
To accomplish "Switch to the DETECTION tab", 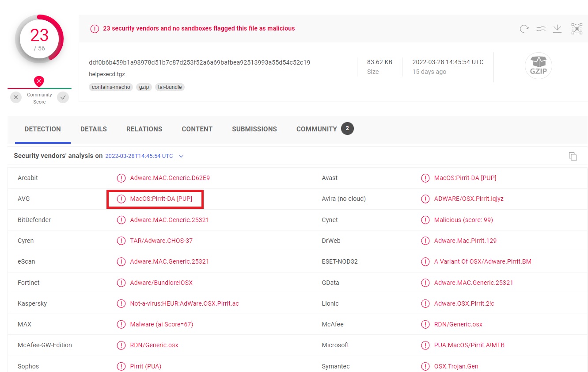I will click(43, 129).
